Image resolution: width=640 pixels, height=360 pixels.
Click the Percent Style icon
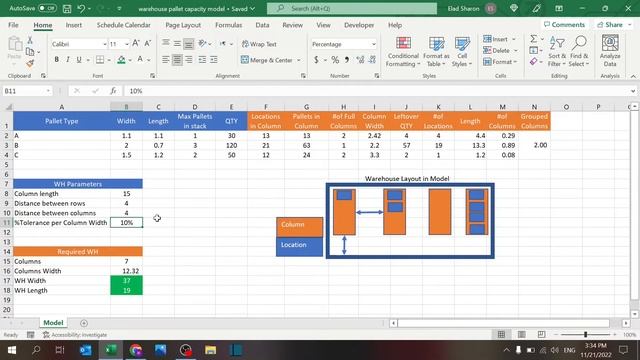pos(335,60)
